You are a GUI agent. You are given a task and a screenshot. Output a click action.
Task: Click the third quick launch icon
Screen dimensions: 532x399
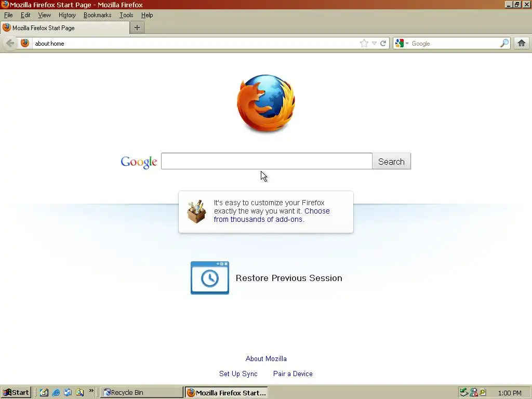point(68,393)
